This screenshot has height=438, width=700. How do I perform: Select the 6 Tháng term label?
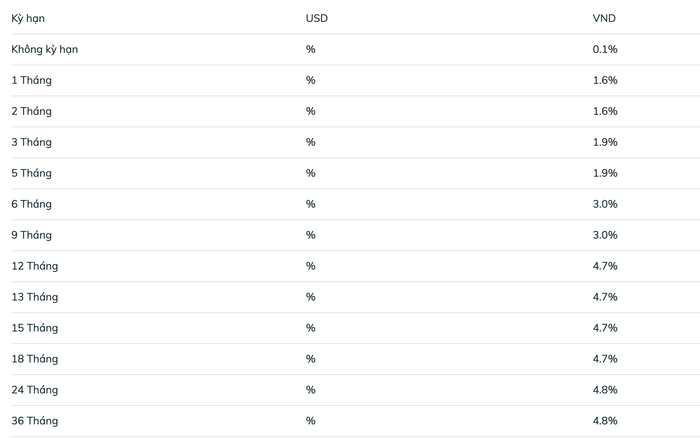pos(31,204)
